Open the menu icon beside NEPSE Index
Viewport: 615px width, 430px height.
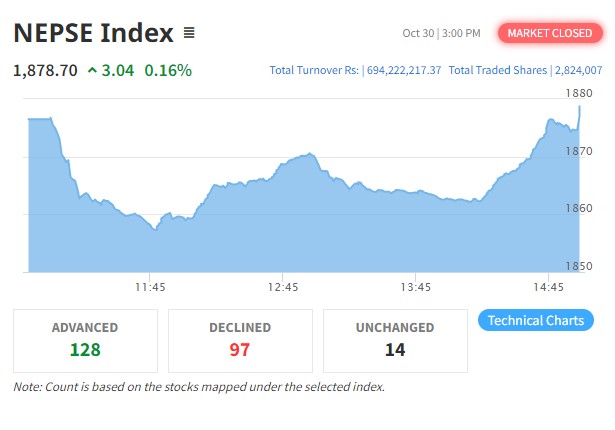coord(190,33)
